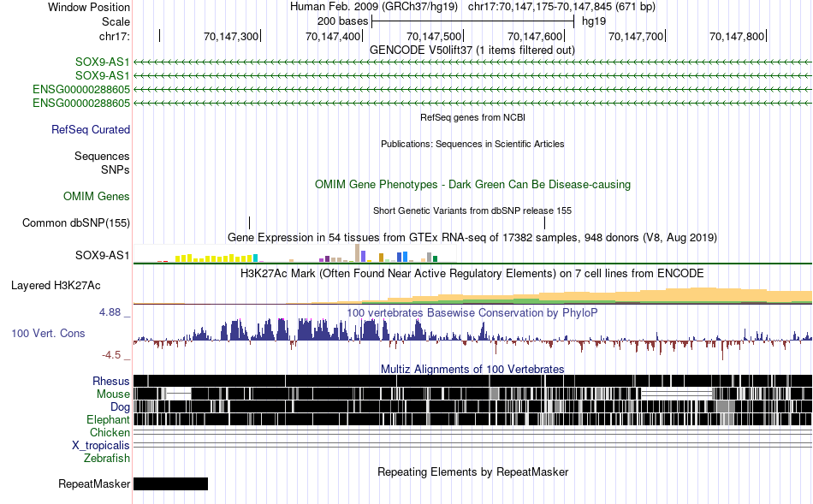Screen dimensions: 813x504
Task: Click the PhyloP conservation peak graph
Action: pyautogui.click(x=472, y=337)
